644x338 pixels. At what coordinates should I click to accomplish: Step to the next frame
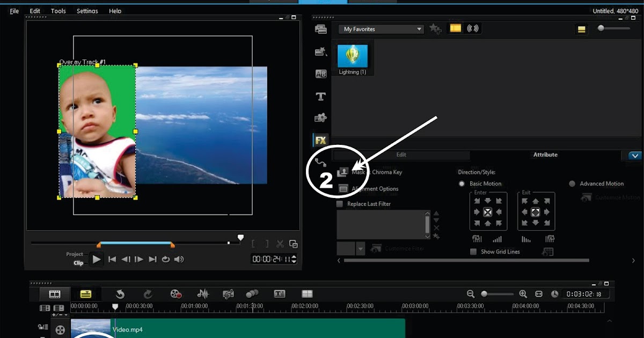coord(139,259)
